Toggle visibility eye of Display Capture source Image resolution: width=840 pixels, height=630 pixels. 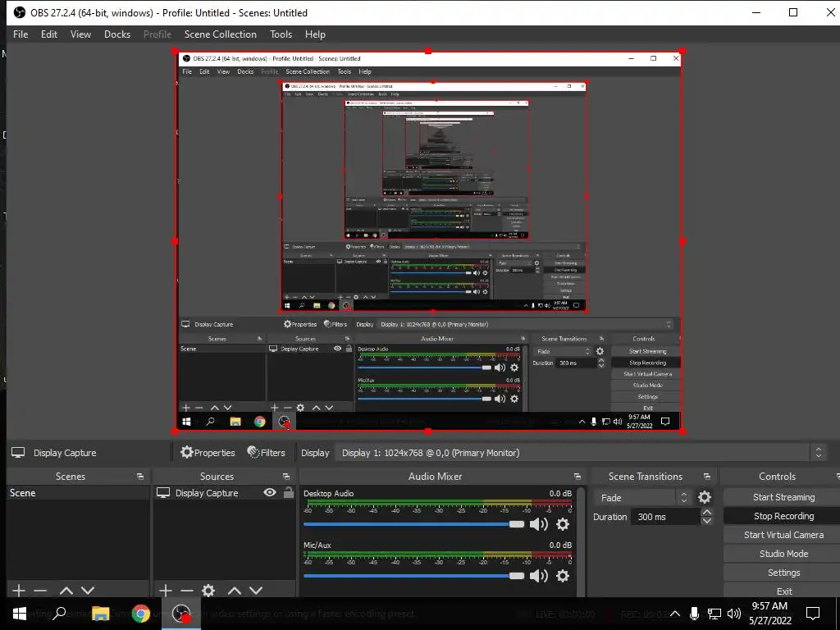(270, 492)
